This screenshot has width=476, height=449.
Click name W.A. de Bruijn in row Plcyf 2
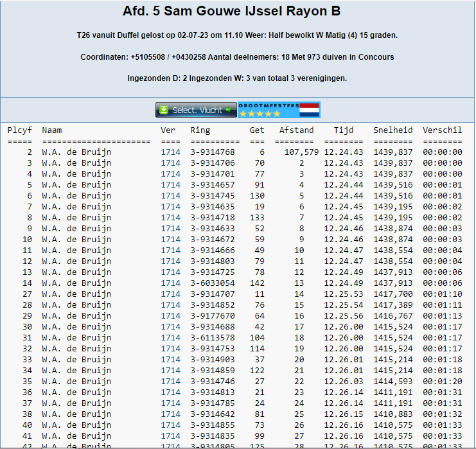coord(76,152)
